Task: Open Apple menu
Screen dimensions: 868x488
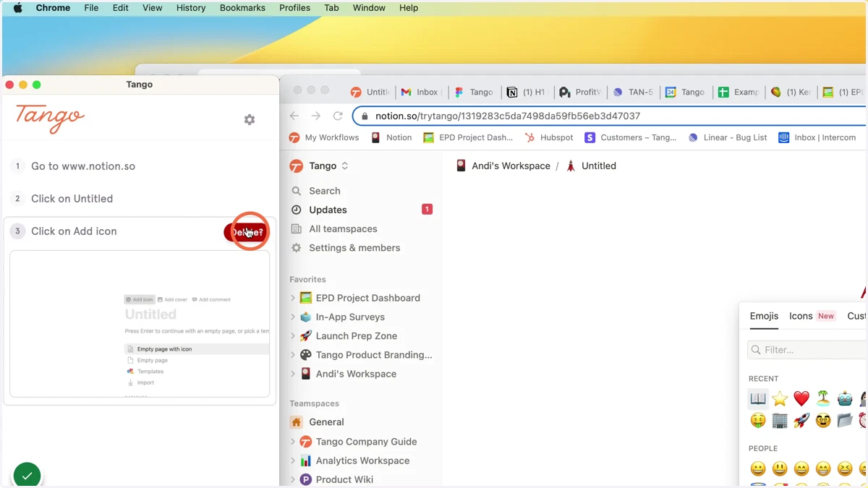Action: [x=18, y=8]
